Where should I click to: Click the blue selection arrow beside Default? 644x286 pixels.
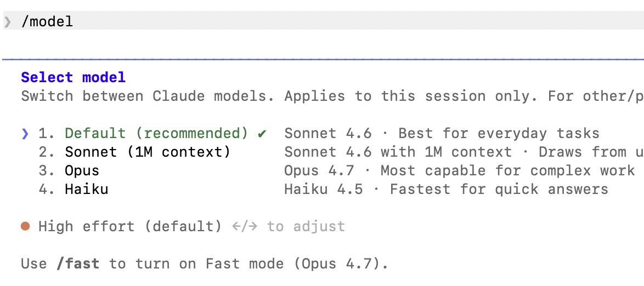[25, 133]
